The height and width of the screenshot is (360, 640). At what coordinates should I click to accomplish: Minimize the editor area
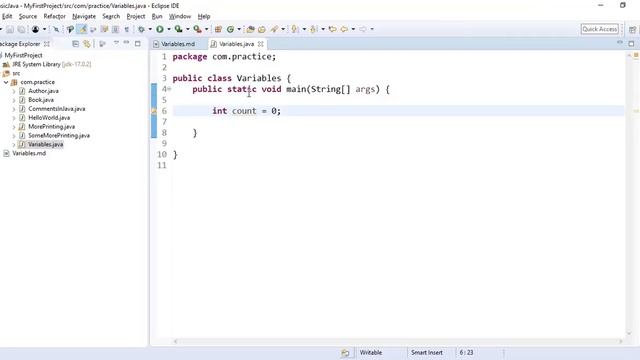[x=620, y=43]
